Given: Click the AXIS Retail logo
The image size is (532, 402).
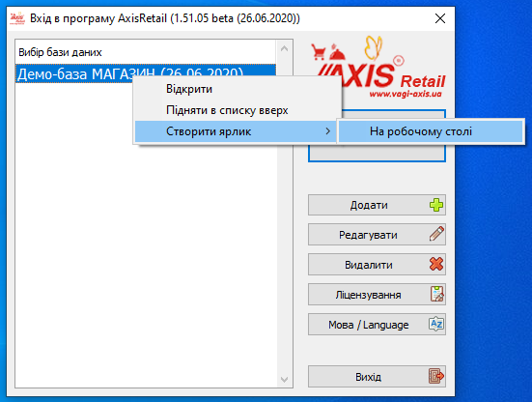Looking at the screenshot, I should [x=378, y=68].
